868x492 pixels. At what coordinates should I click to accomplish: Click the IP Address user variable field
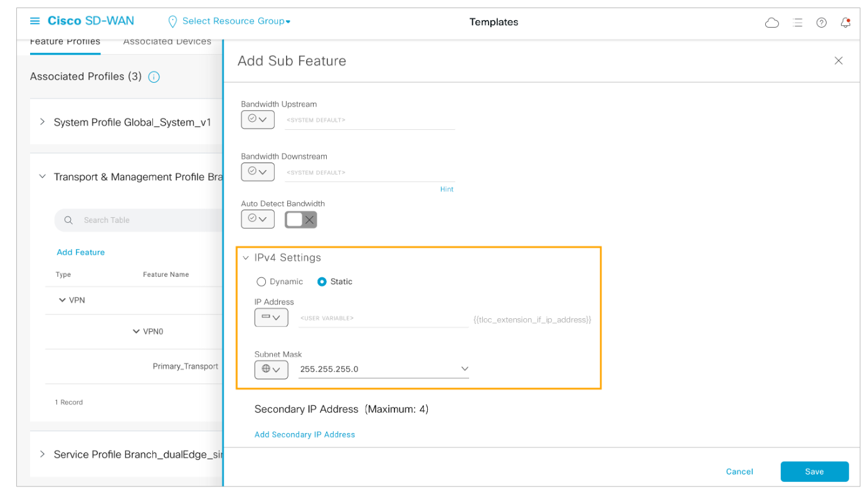click(383, 319)
